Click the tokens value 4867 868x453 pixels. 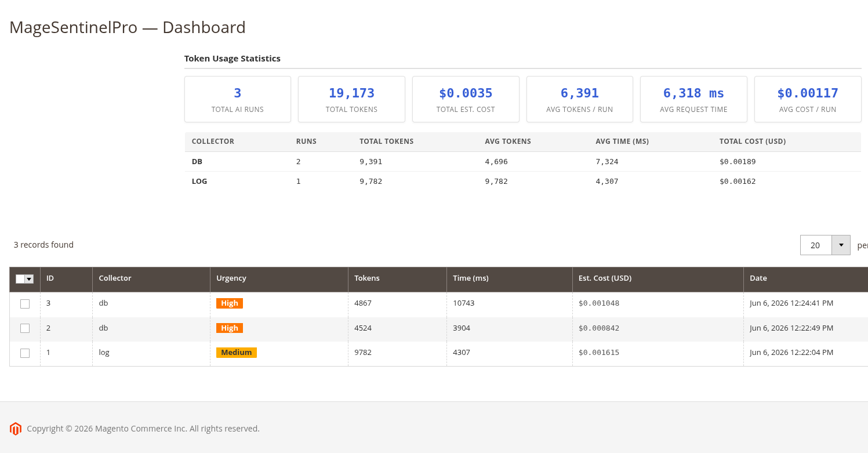363,303
